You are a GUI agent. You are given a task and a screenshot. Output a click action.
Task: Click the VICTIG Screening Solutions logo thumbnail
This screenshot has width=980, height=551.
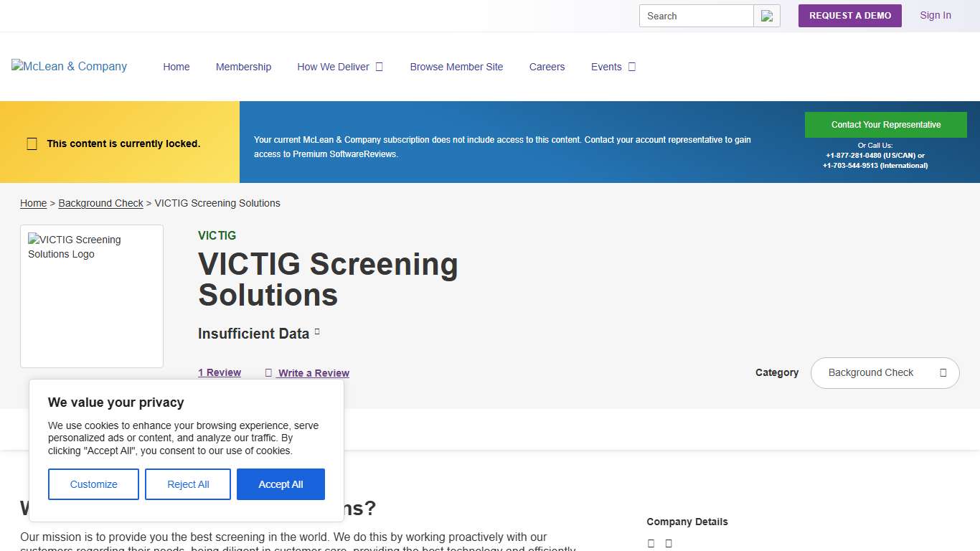point(91,296)
